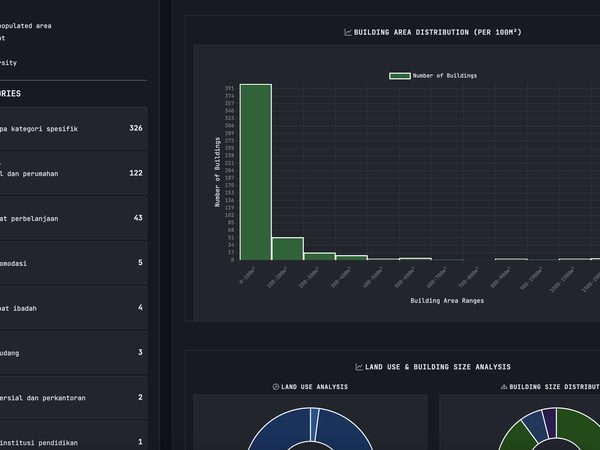The height and width of the screenshot is (450, 600).
Task: Click the blue slice of Building Size donut
Action: 535,428
